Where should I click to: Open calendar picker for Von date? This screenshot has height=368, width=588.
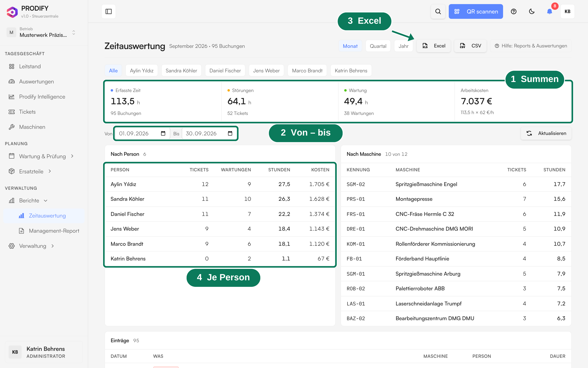[163, 133]
